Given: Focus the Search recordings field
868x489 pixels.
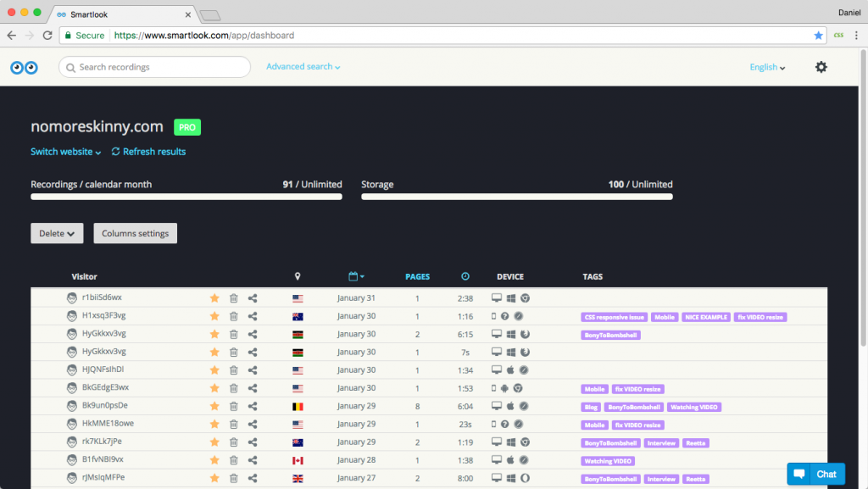Looking at the screenshot, I should coord(154,67).
